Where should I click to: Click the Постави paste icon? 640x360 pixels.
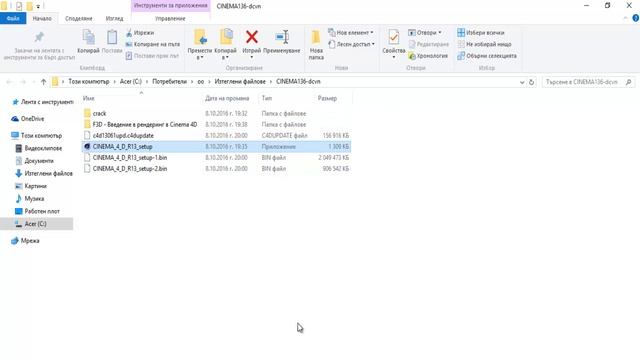(112, 37)
